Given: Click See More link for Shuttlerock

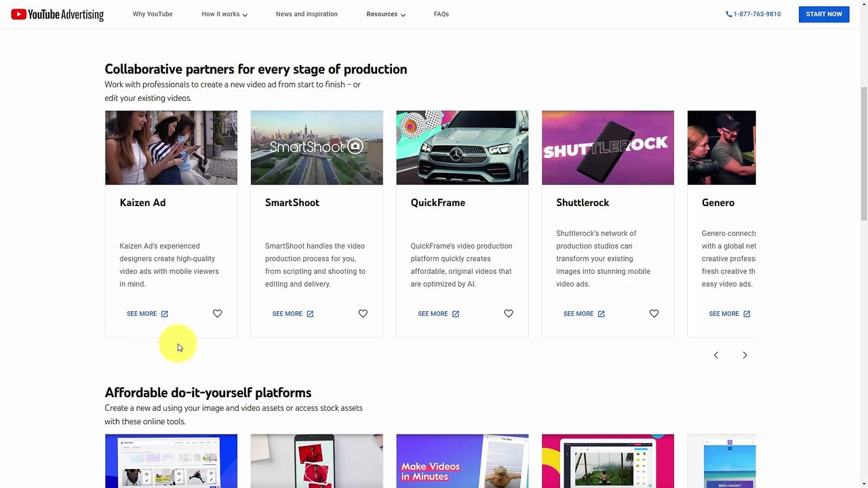Looking at the screenshot, I should point(584,314).
